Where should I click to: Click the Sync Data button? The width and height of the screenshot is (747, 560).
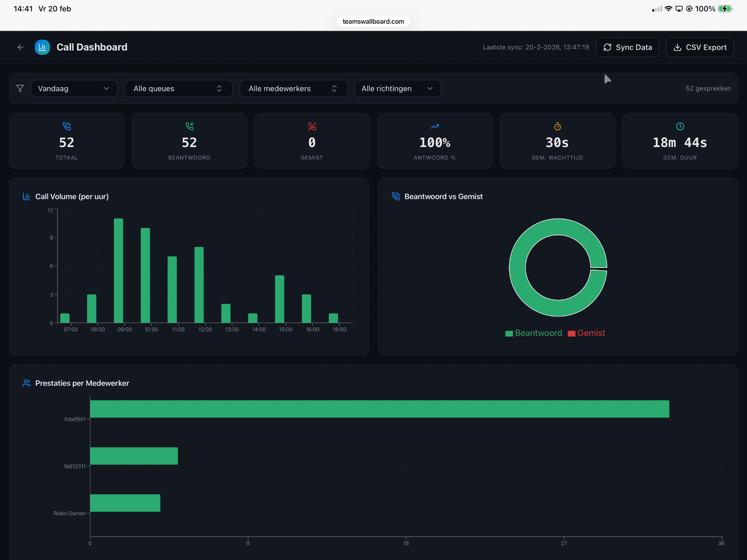click(x=627, y=47)
